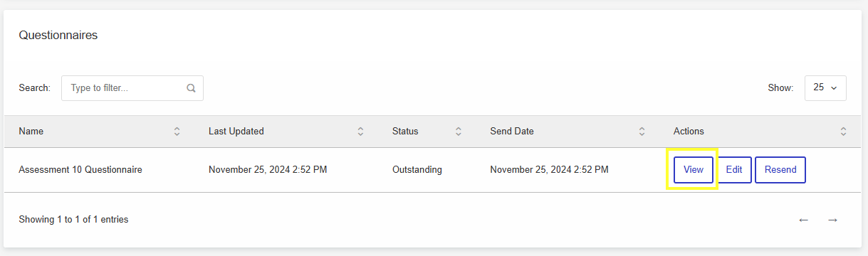Open the Show 25 entries dropdown

click(825, 87)
